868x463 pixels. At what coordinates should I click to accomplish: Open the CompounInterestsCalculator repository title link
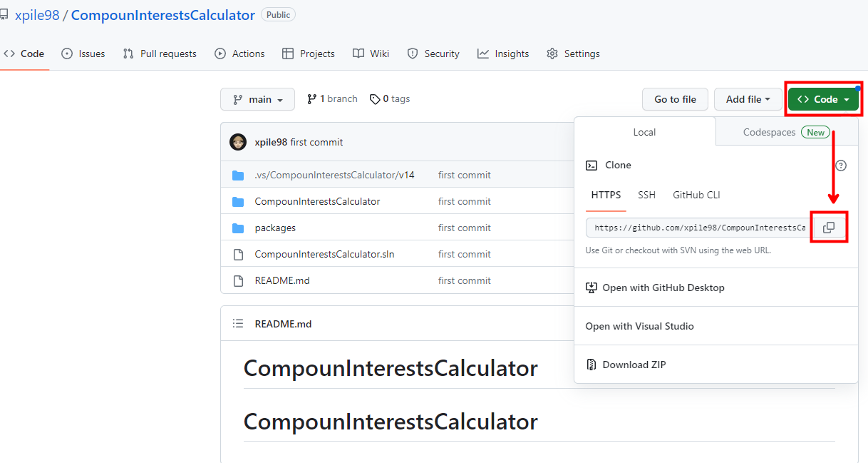tap(163, 15)
